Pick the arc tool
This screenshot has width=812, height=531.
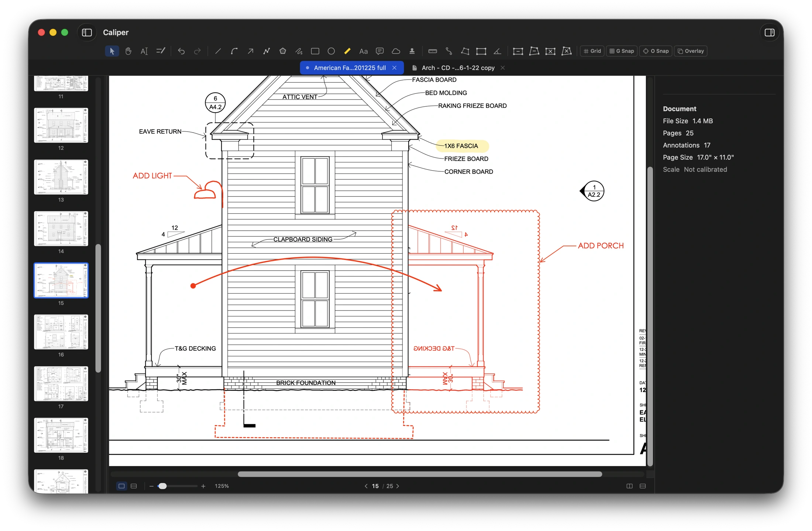pyautogui.click(x=234, y=51)
